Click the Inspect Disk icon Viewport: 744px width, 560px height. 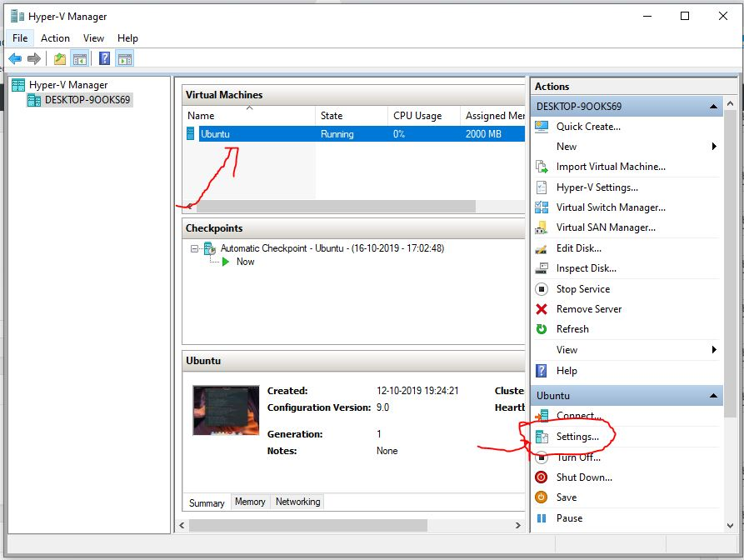(x=542, y=268)
